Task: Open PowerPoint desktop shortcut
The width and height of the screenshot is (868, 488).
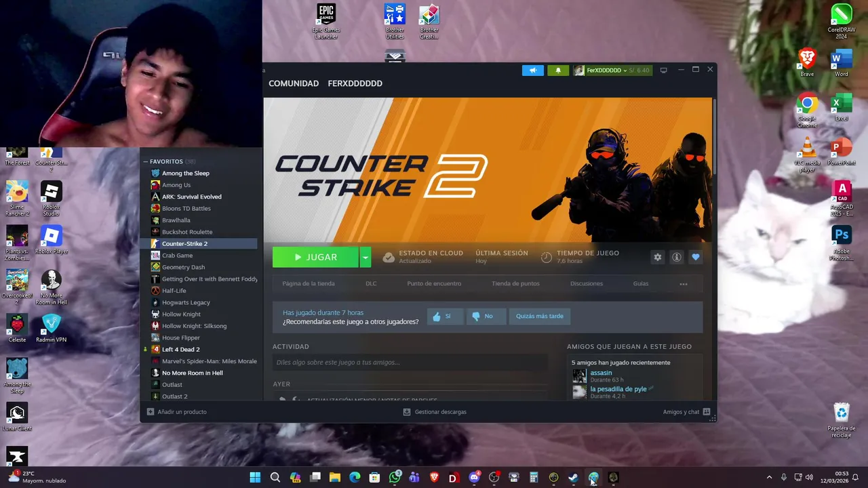Action: click(841, 151)
